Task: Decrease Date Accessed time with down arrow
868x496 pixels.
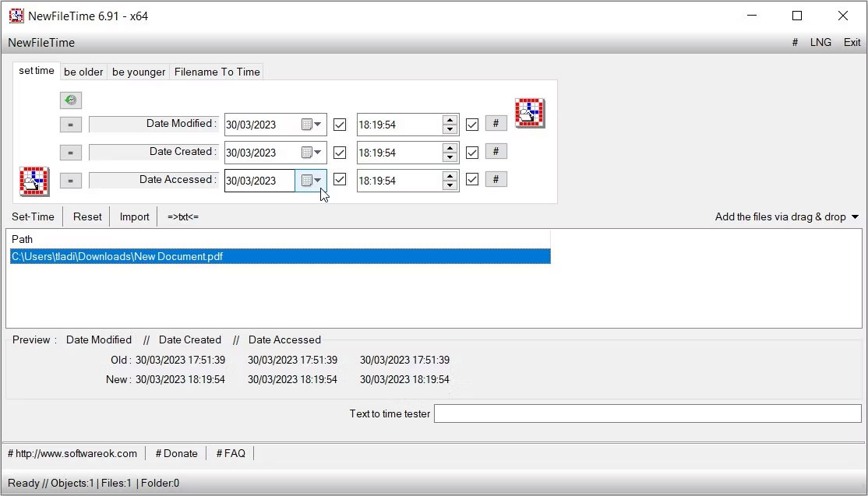Action: click(450, 185)
